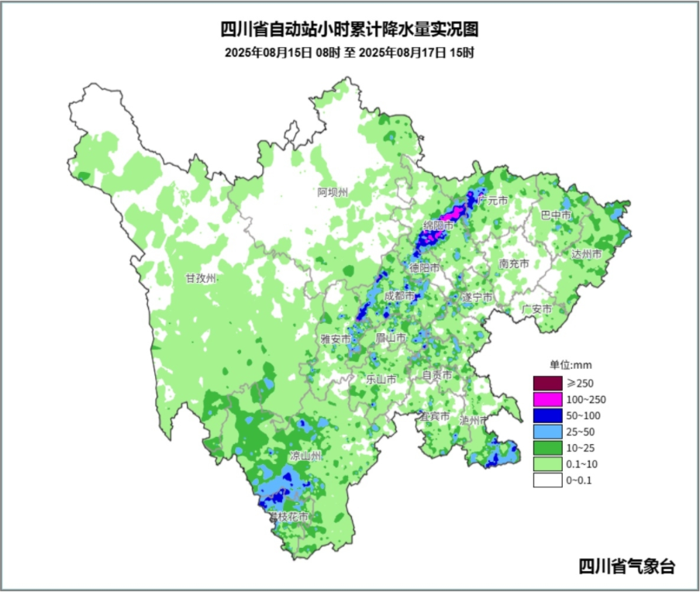Click the green 10~25 legend swatch
The width and height of the screenshot is (700, 592).
(547, 448)
